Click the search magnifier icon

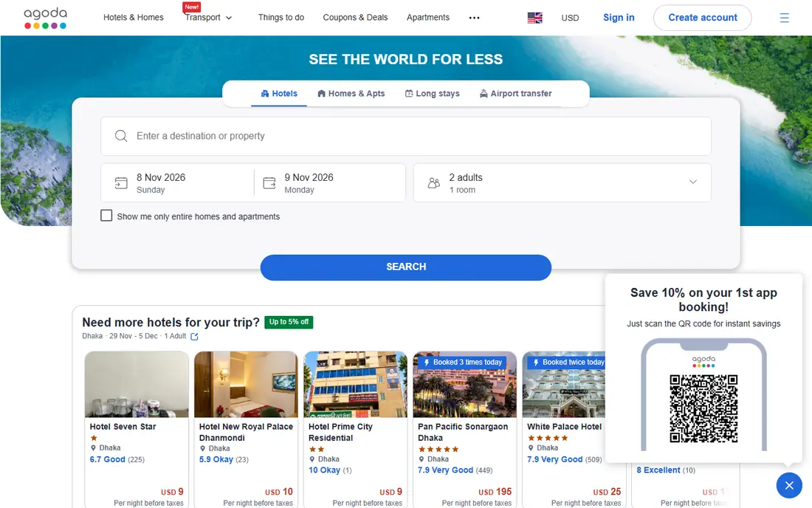click(121, 136)
